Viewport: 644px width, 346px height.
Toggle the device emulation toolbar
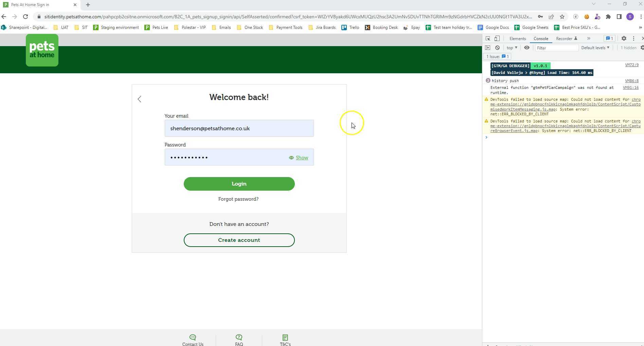pos(497,39)
